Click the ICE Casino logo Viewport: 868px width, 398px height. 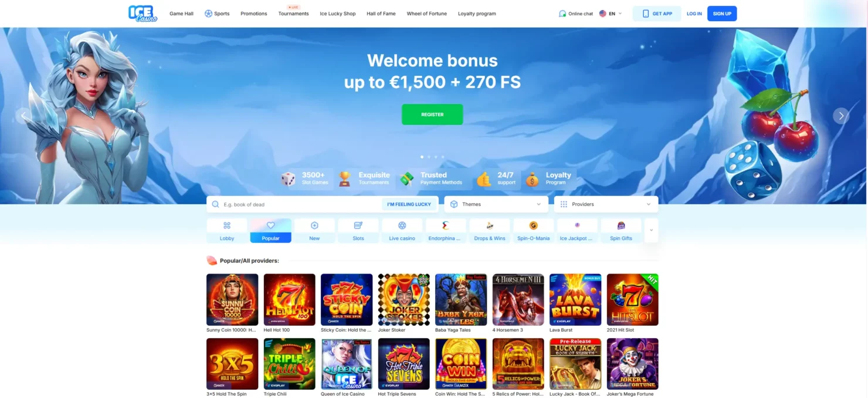pyautogui.click(x=143, y=14)
